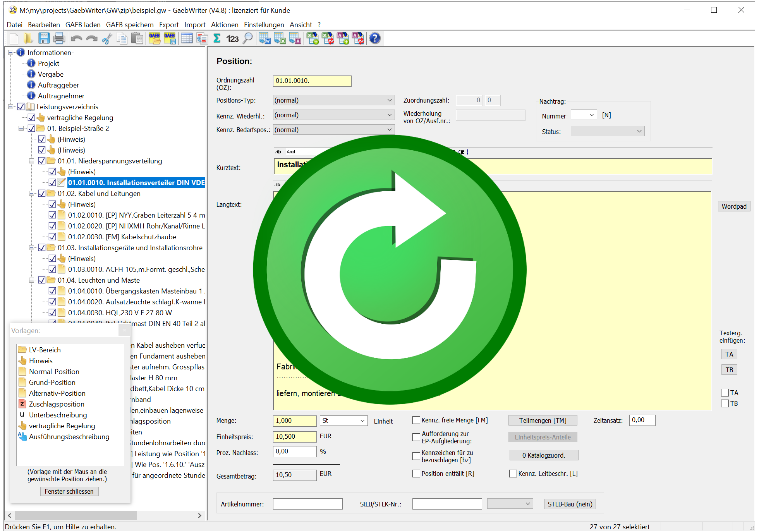This screenshot has width=759, height=532.
Task: Toggle checkbox for vertragliche Regelung
Action: pyautogui.click(x=31, y=117)
